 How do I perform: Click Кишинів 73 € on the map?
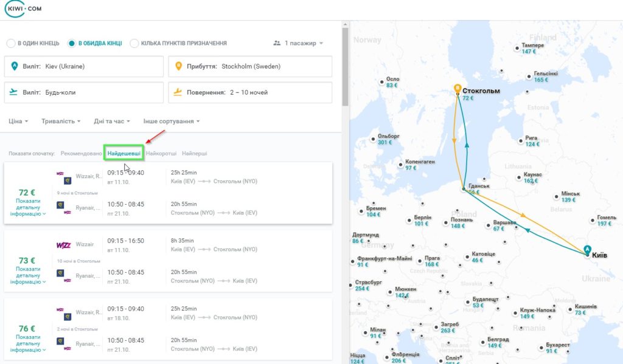582,309
